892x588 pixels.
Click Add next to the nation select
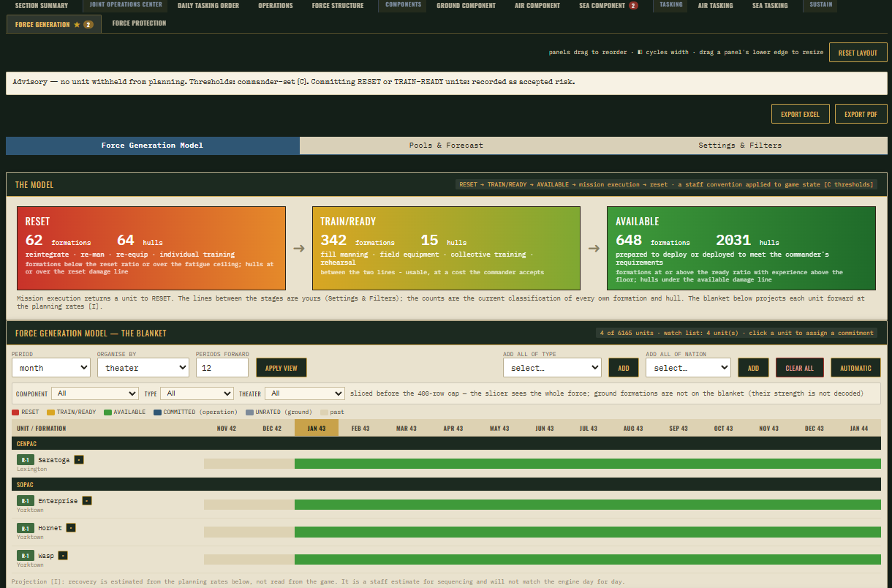tap(753, 367)
